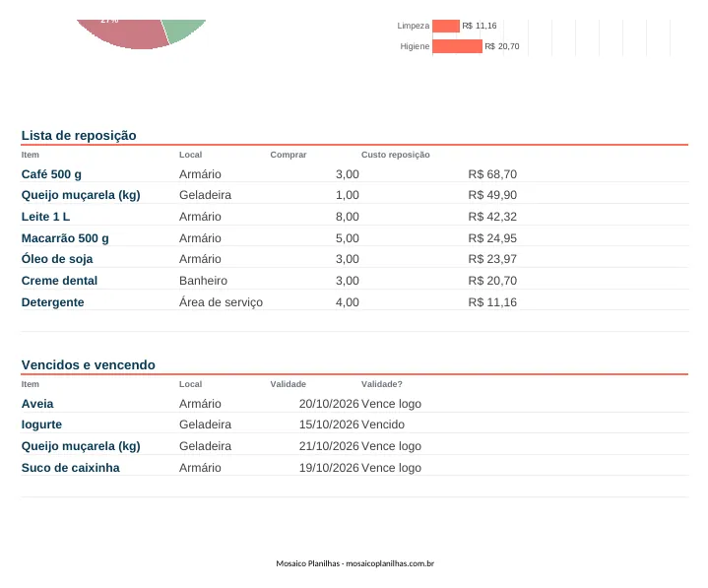Click the 'Área de serviço' local cell

tap(221, 302)
